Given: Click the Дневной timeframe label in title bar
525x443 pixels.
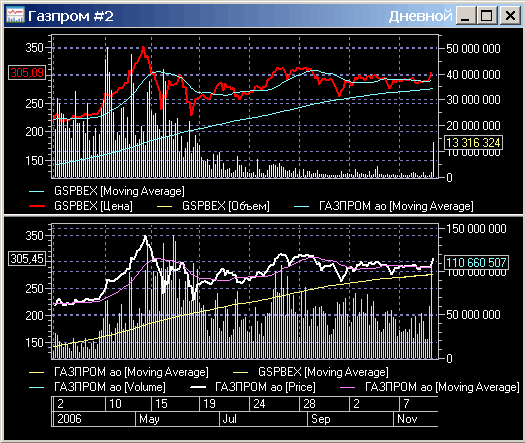Looking at the screenshot, I should [420, 16].
